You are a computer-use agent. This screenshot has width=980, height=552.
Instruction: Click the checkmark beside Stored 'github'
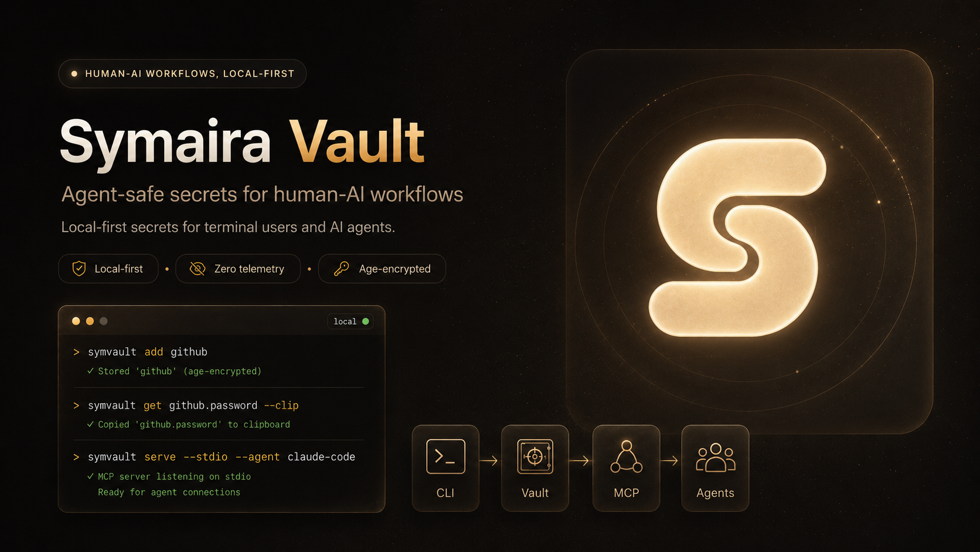pos(90,371)
